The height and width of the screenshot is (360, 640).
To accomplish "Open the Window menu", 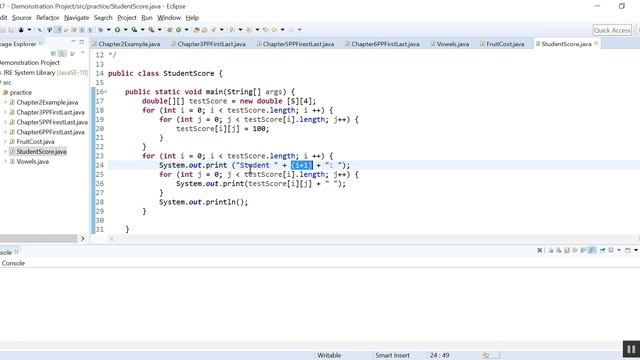I will coord(169,18).
